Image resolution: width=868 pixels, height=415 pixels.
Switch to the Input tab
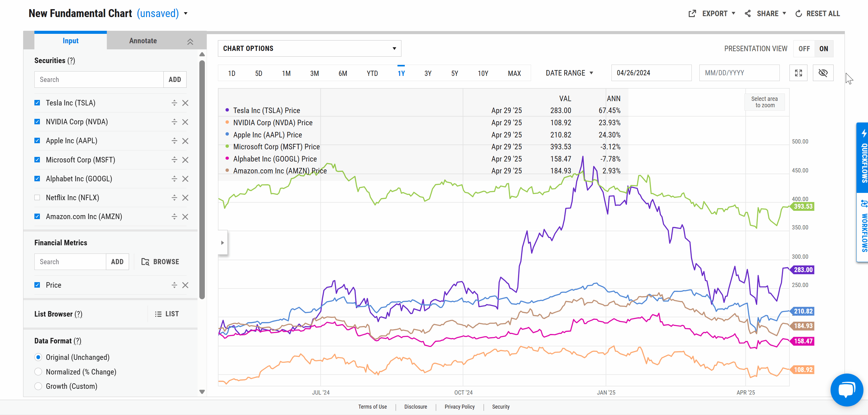click(70, 41)
